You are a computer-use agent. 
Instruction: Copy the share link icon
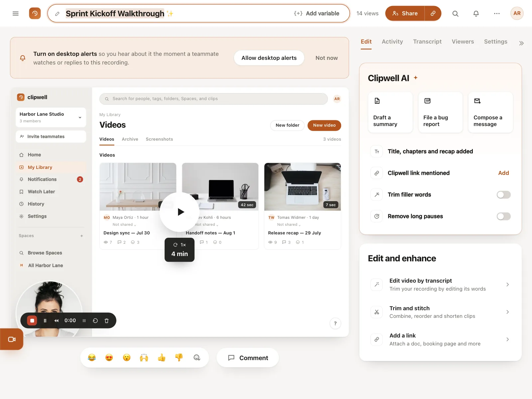[x=433, y=13]
